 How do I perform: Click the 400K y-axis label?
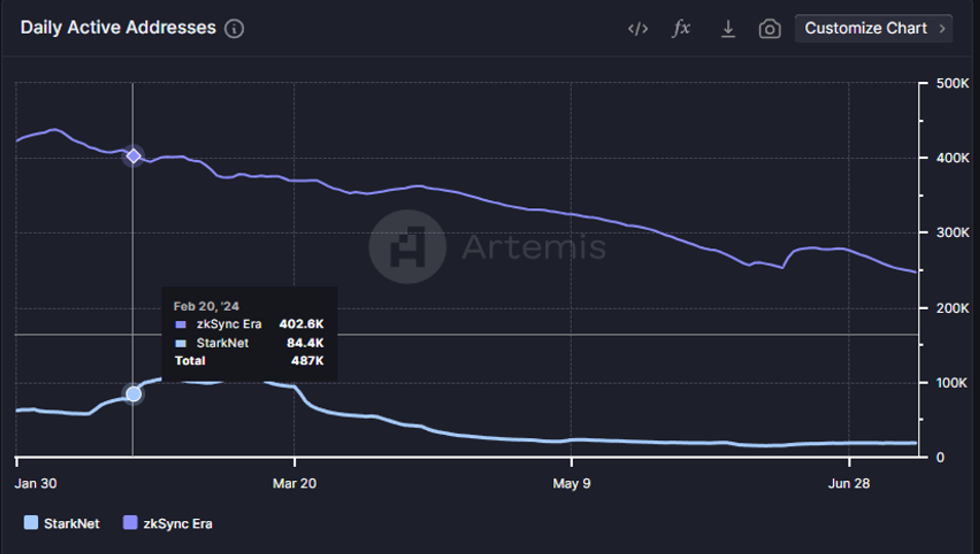coord(953,158)
